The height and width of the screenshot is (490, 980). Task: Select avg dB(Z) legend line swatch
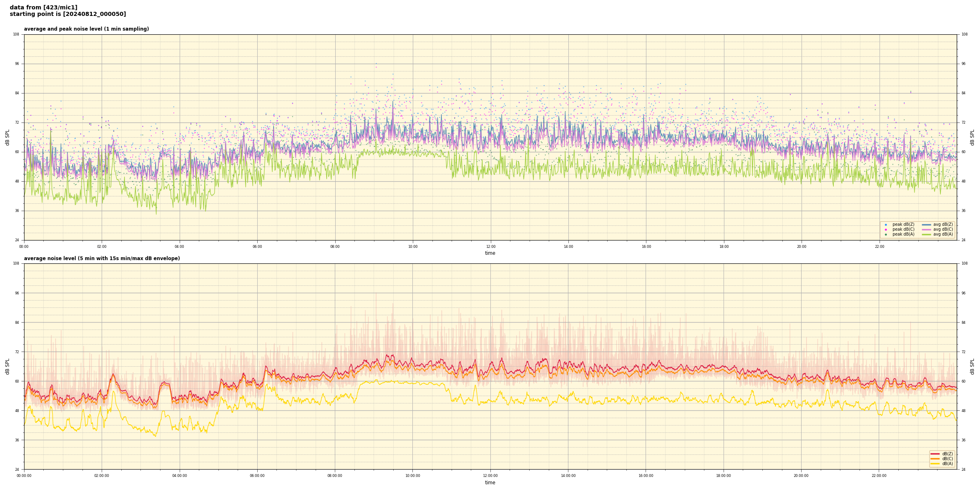927,225
